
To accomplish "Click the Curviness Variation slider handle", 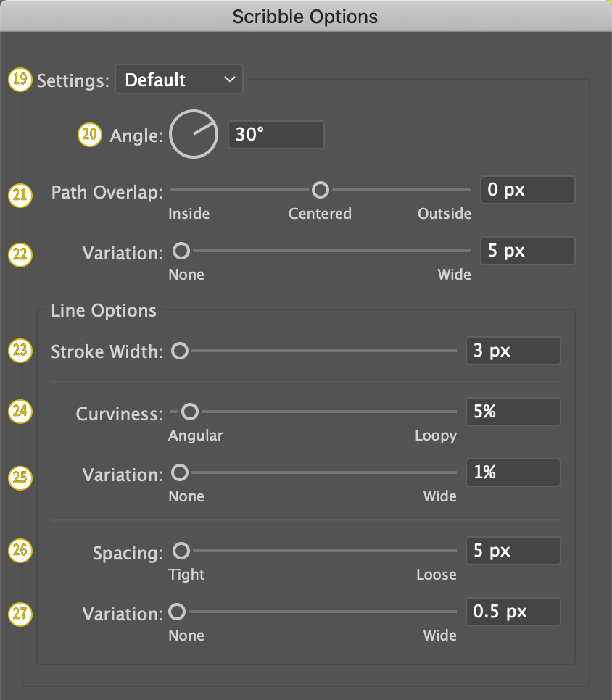I will 179,473.
